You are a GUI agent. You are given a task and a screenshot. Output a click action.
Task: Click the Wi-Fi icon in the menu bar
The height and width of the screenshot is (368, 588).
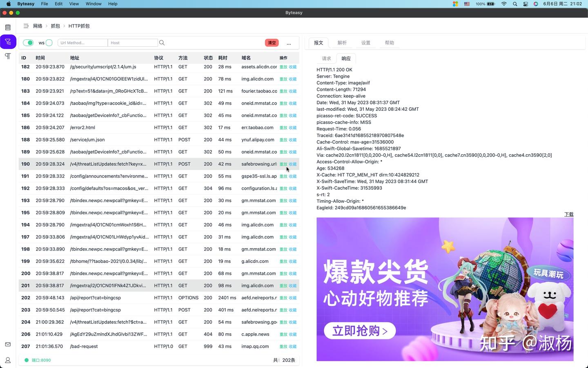coord(504,4)
